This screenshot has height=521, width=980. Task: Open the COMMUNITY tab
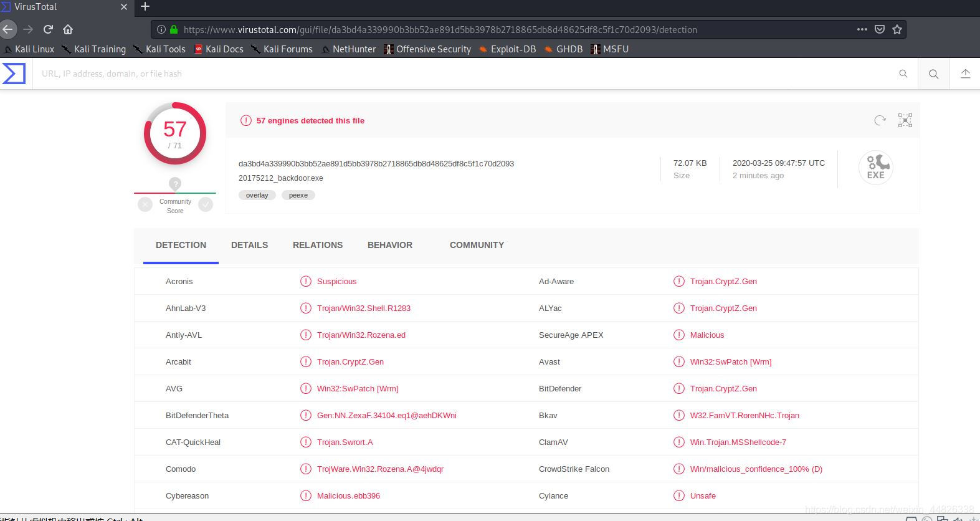click(477, 245)
